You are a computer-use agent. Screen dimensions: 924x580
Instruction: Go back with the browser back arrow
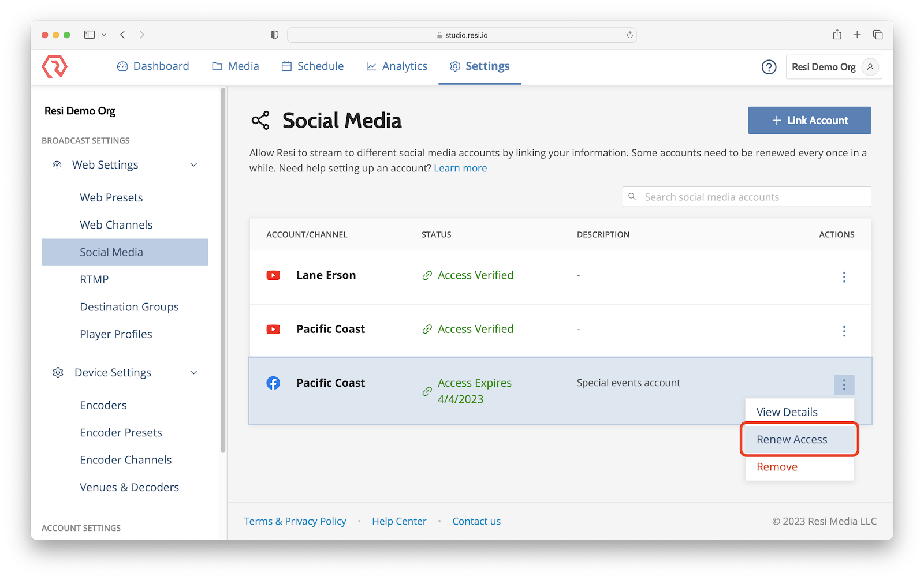pos(122,35)
